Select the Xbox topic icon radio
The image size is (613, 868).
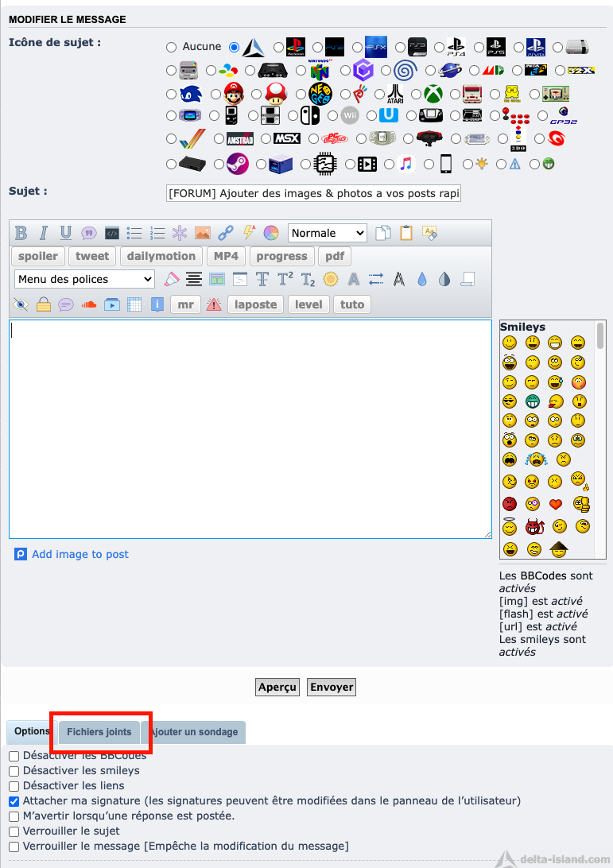pos(417,95)
